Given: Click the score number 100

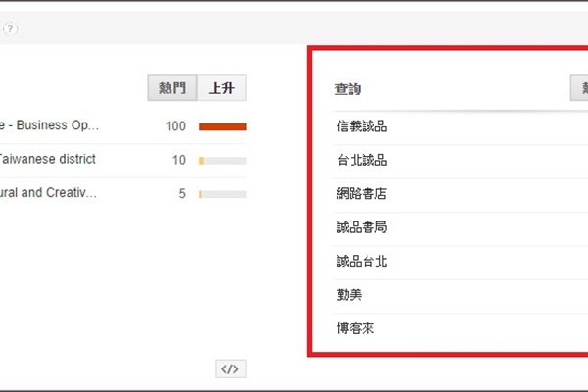Looking at the screenshot, I should (x=175, y=126).
